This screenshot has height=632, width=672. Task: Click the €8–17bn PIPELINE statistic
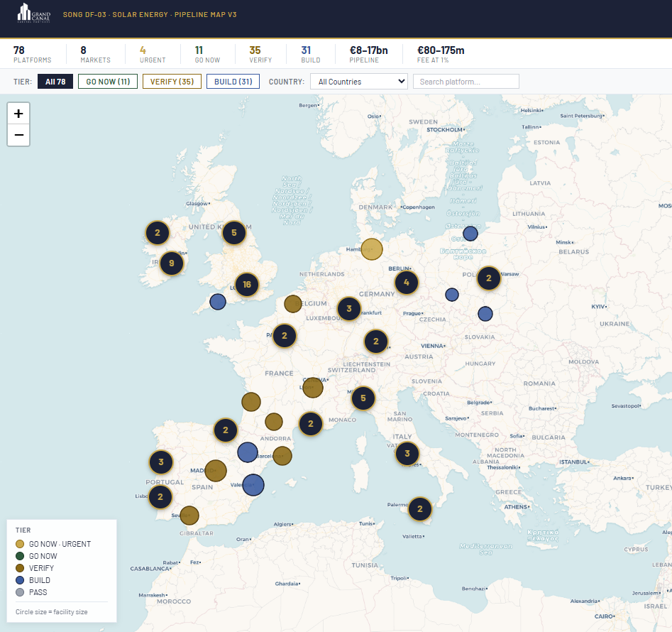coord(368,55)
